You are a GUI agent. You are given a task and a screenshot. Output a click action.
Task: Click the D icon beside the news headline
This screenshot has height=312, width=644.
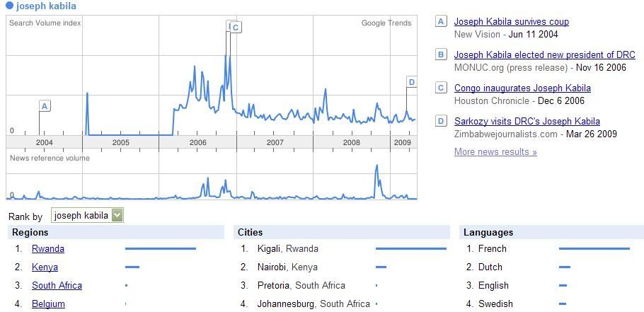pyautogui.click(x=441, y=121)
